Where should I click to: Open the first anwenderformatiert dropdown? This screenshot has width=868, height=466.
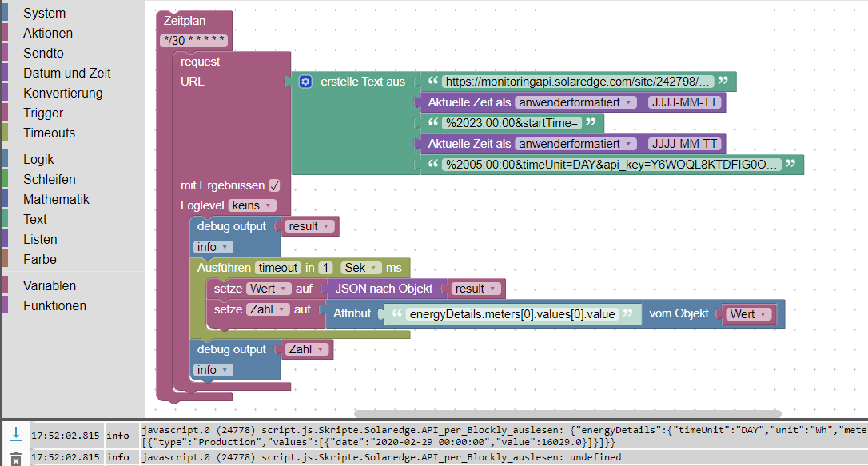575,102
